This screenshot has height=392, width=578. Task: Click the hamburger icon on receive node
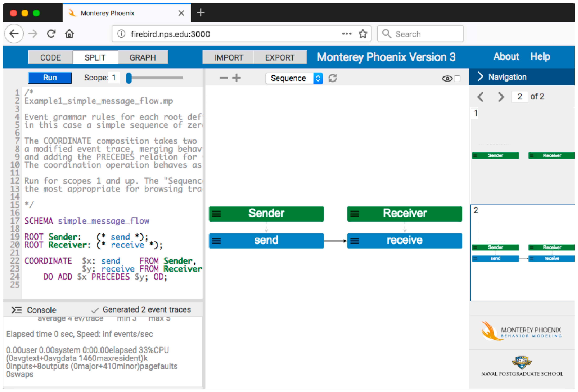tap(354, 241)
